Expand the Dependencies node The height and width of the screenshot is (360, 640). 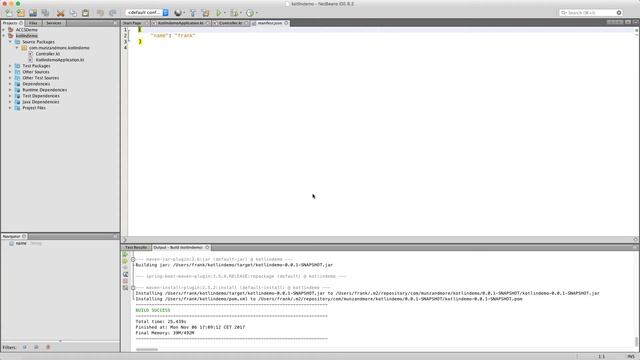pyautogui.click(x=10, y=84)
